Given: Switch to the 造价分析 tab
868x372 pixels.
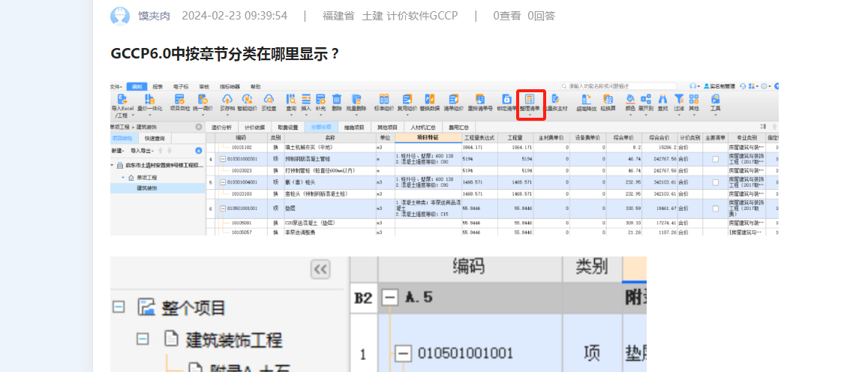Looking at the screenshot, I should 222,127.
